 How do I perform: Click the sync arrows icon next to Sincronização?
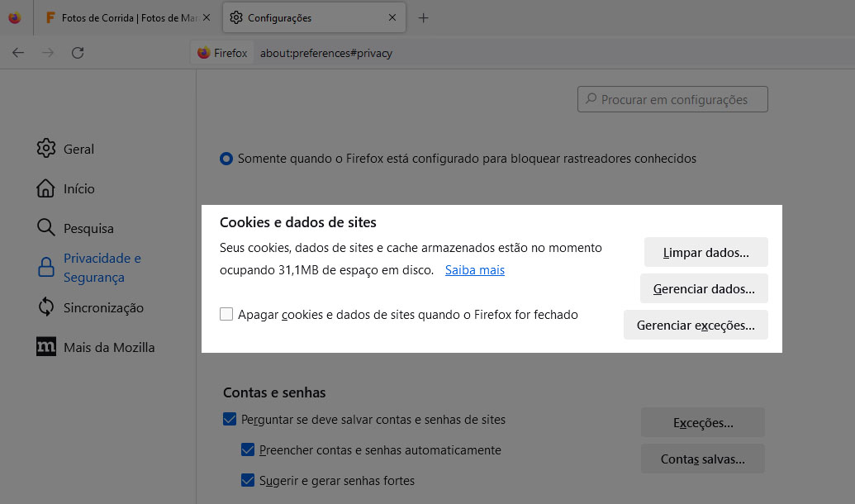45,307
